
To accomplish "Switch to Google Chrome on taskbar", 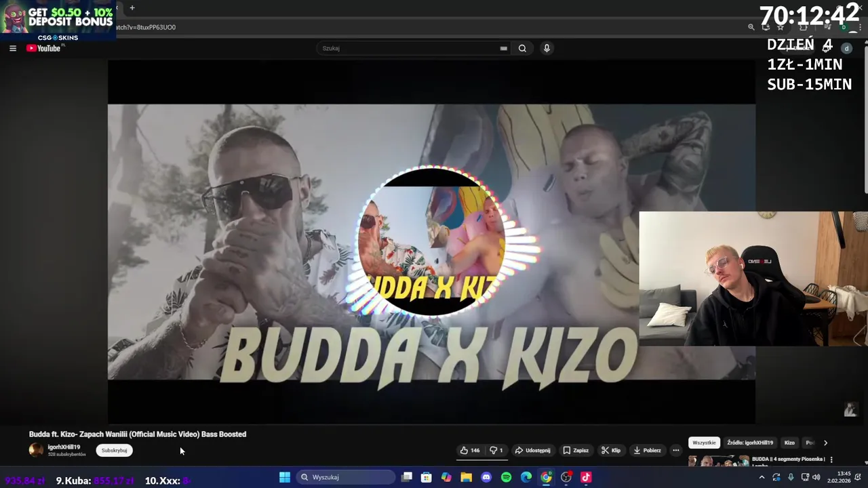I will click(x=546, y=477).
